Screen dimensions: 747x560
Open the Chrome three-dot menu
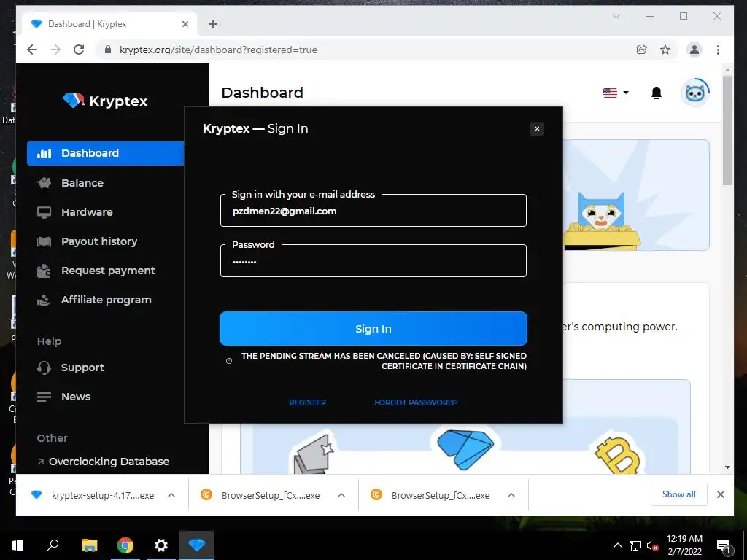point(718,50)
